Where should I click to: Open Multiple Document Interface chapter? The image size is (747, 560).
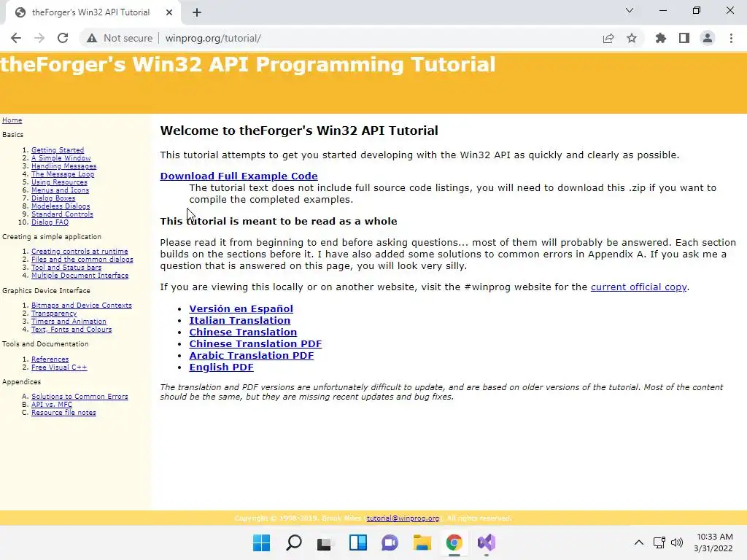80,276
